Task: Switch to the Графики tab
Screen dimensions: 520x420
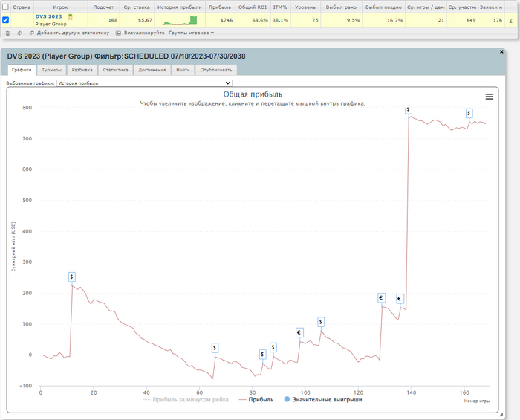Action: [x=22, y=70]
